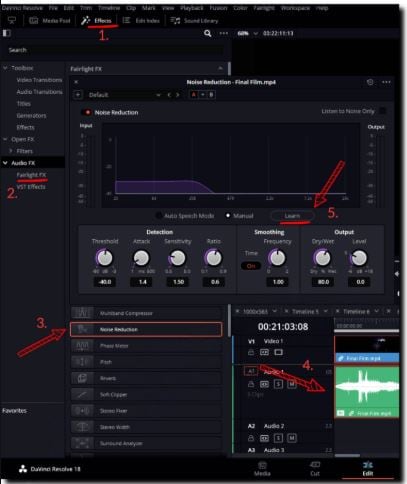Open the Timeline 5 tab dropdown arrow
The width and height of the screenshot is (407, 484).
[326, 311]
